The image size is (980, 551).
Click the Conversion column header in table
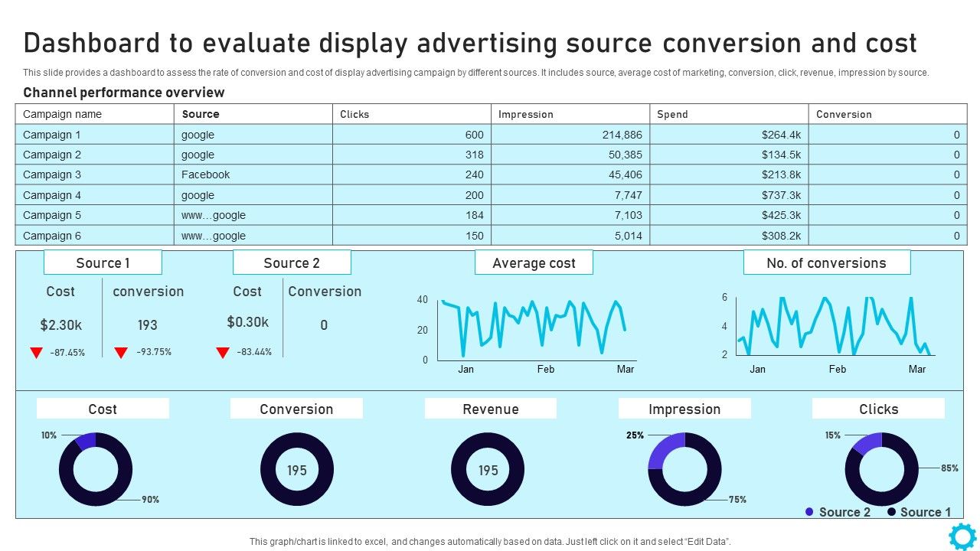[x=887, y=114]
